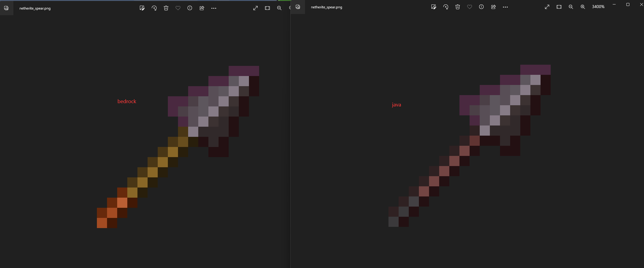Minimize the right Photos window
644x268 pixels.
(x=614, y=4)
